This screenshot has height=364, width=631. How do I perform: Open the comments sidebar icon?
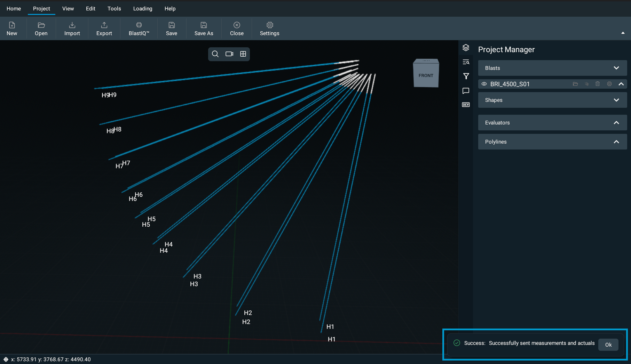(x=466, y=91)
